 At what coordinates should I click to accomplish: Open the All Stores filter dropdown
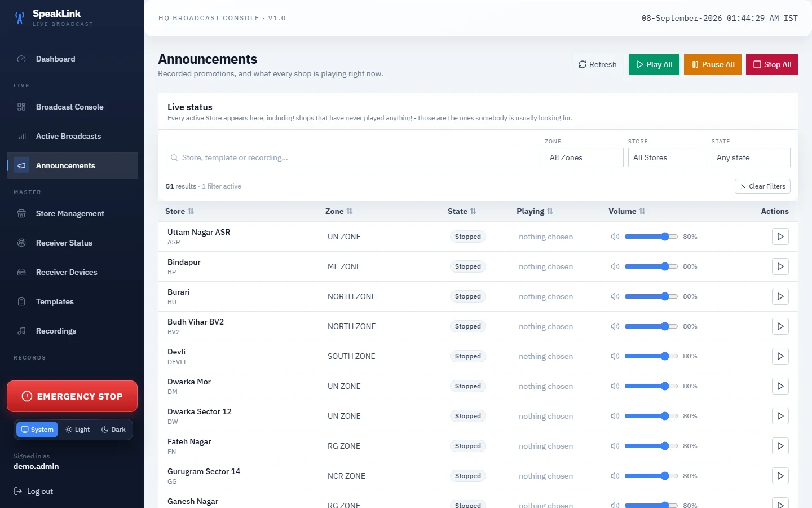(668, 157)
